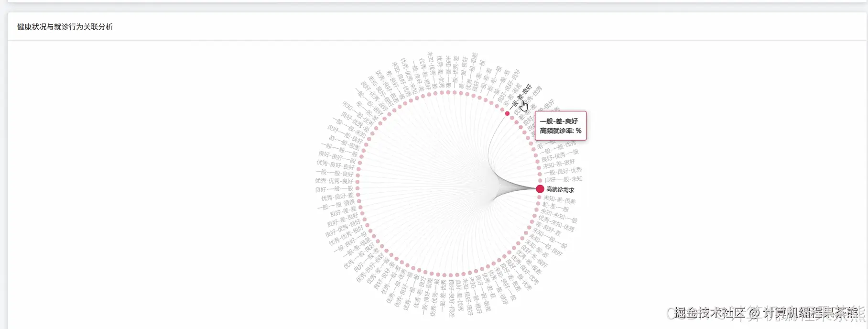Click the highlighted 一般-差-良好 node dot
This screenshot has width=868, height=329.
tap(507, 113)
